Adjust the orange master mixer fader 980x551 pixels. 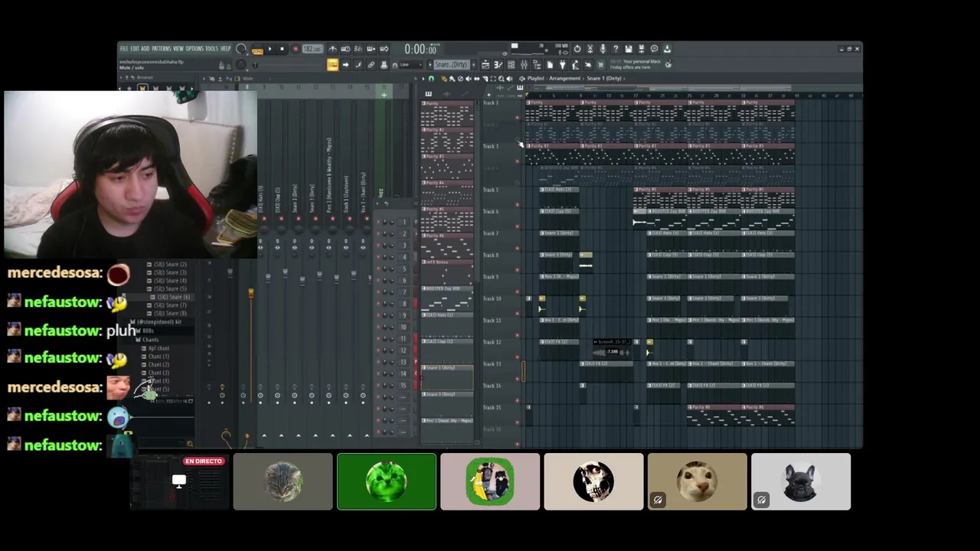[250, 293]
